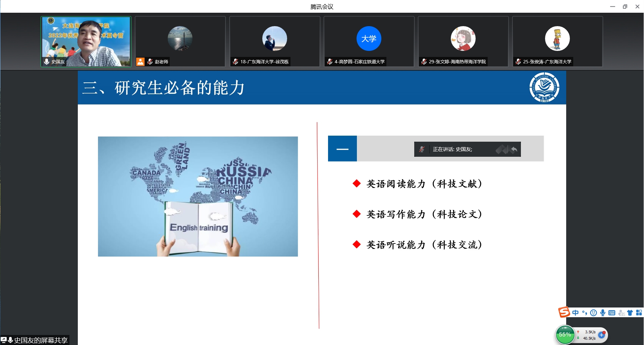Toggle microphone mute in the speaking bar
The width and height of the screenshot is (644, 345).
422,149
